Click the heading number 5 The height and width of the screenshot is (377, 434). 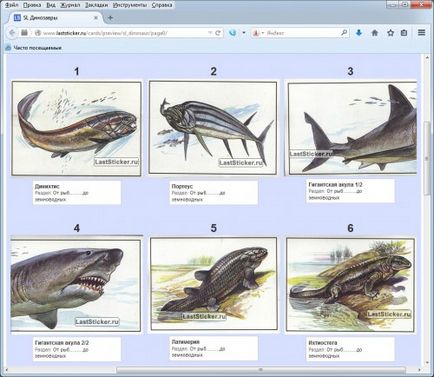coord(213,228)
